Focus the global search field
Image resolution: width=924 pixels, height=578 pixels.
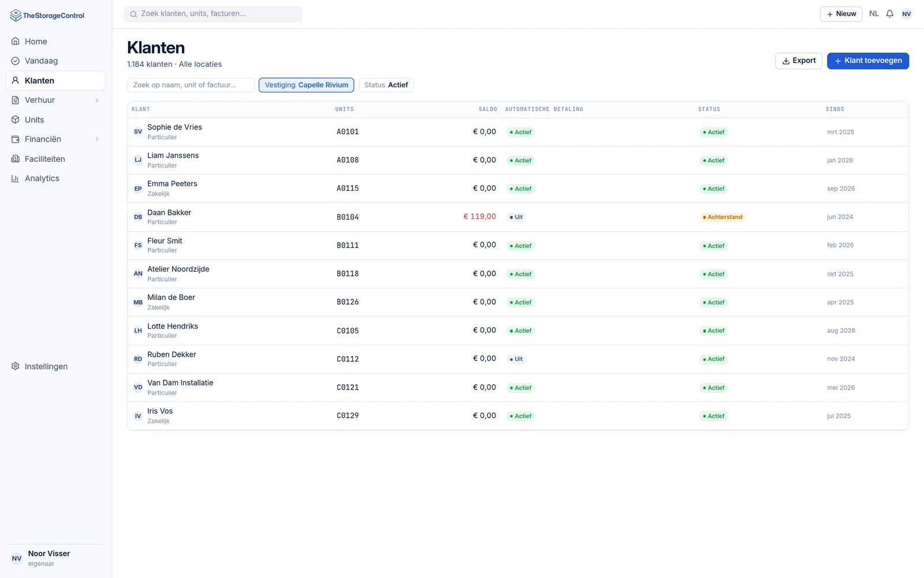pos(213,14)
